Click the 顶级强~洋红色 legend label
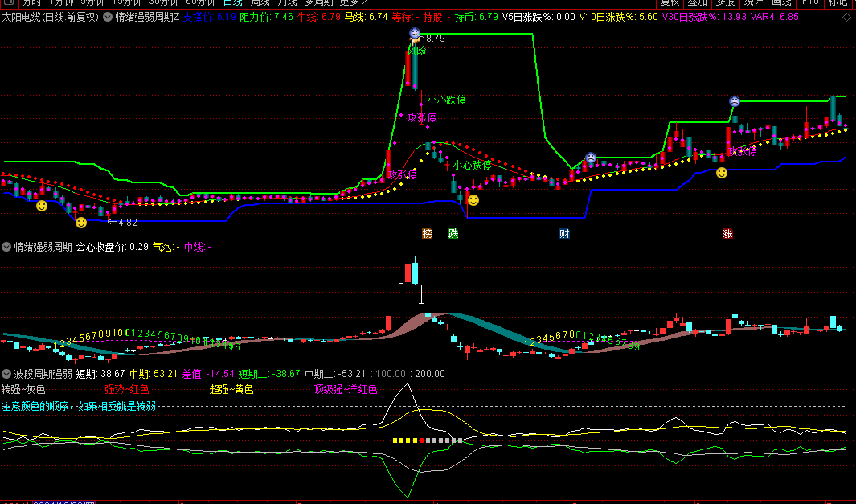856x504 pixels. point(346,389)
